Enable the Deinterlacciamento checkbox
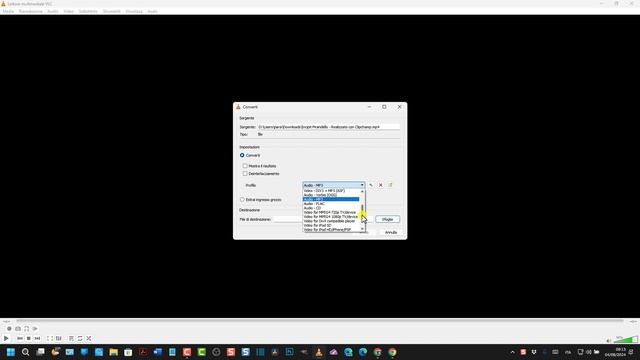Viewport: 640px width, 360px height. [x=245, y=174]
